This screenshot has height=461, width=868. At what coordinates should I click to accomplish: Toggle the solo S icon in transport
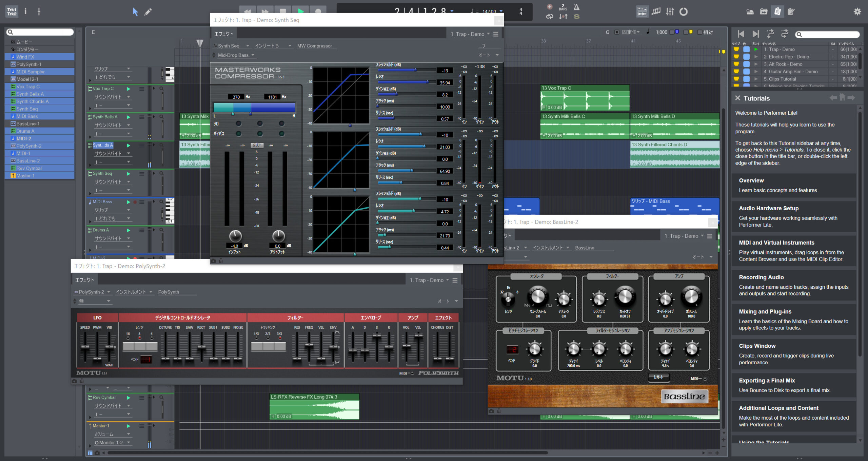(576, 16)
